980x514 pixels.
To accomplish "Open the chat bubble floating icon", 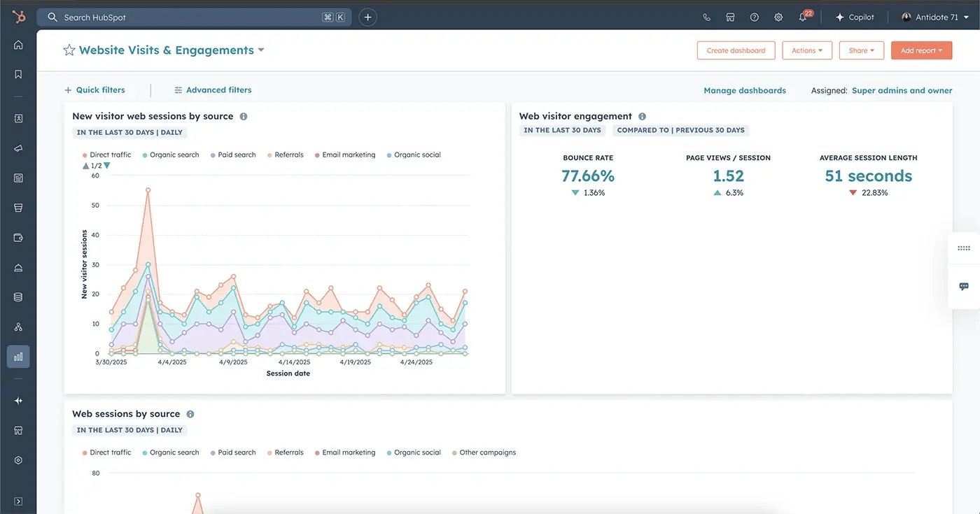I will [x=964, y=287].
